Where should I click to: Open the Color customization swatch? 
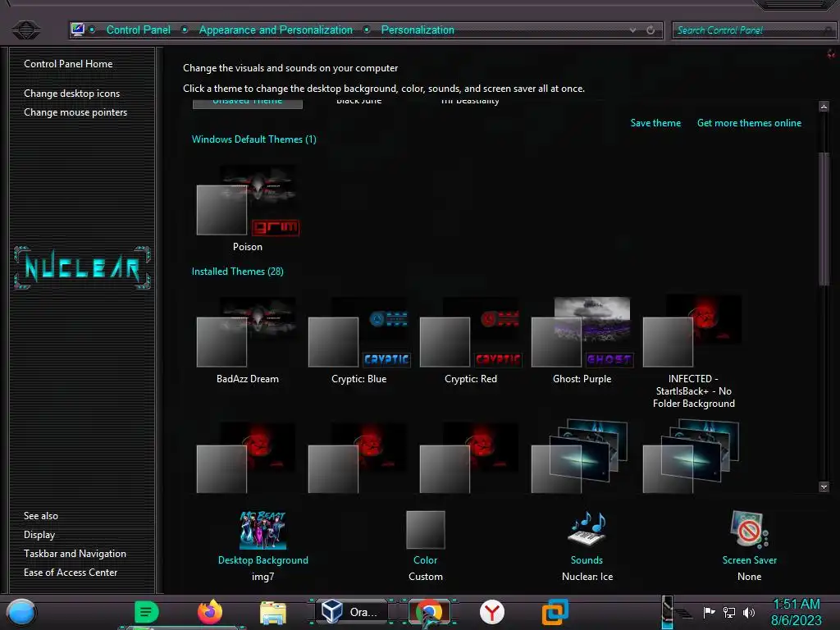pos(426,530)
